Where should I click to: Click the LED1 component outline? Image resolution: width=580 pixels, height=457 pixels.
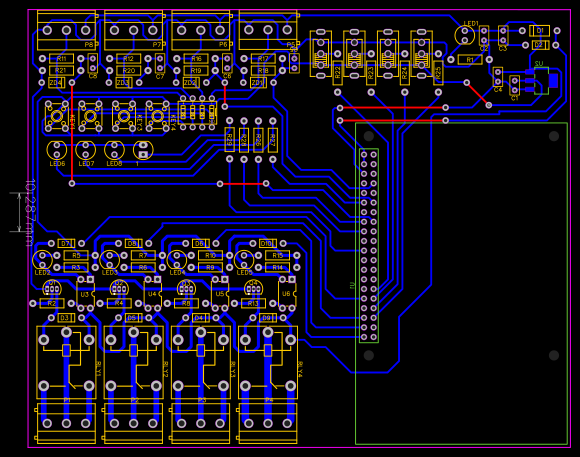(x=465, y=35)
